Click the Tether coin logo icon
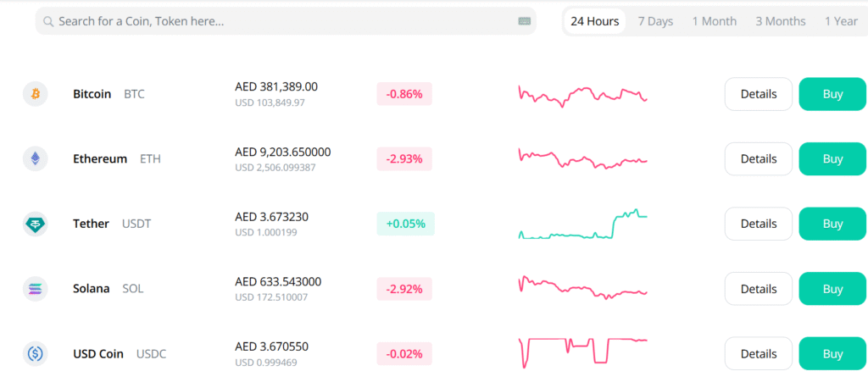 point(36,224)
